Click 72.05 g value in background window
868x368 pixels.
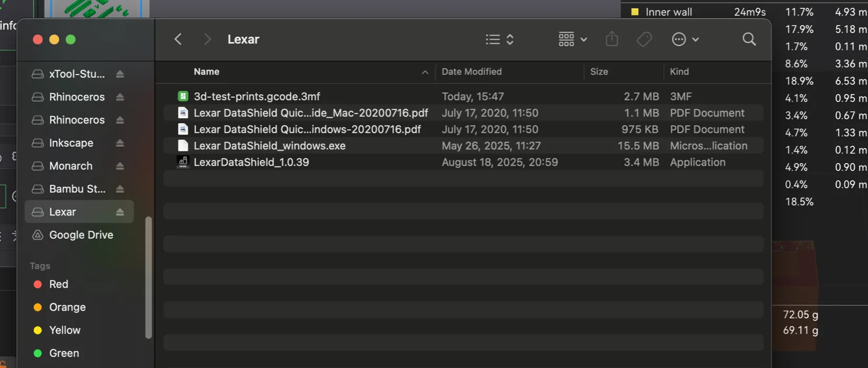[800, 314]
